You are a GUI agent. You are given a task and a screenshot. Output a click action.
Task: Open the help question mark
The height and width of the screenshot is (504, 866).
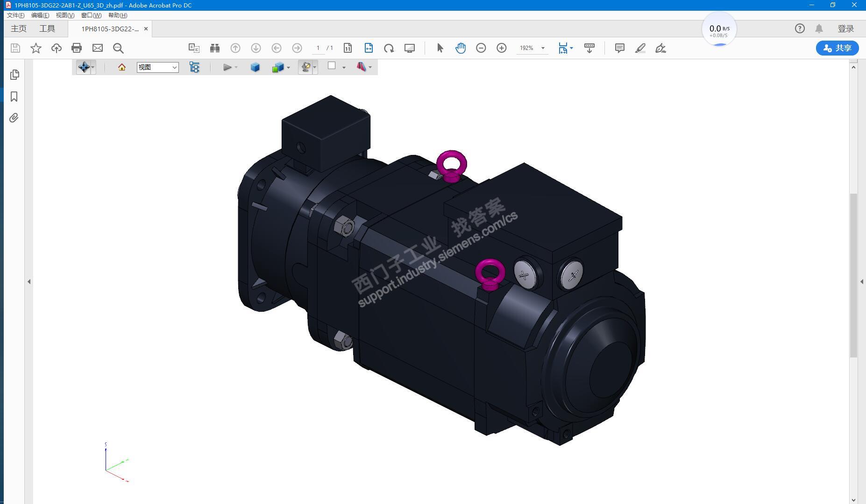tap(800, 28)
